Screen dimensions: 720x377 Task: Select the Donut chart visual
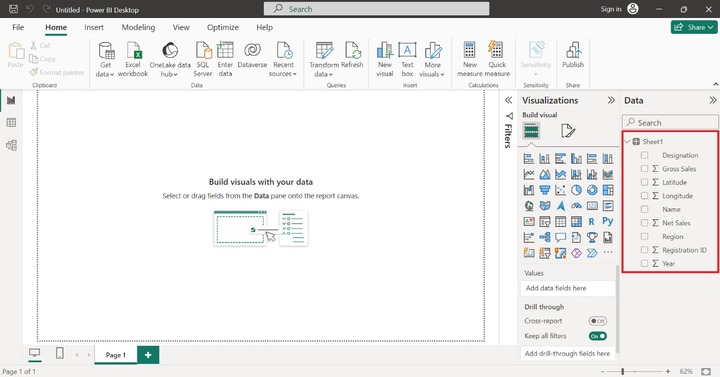[592, 190]
